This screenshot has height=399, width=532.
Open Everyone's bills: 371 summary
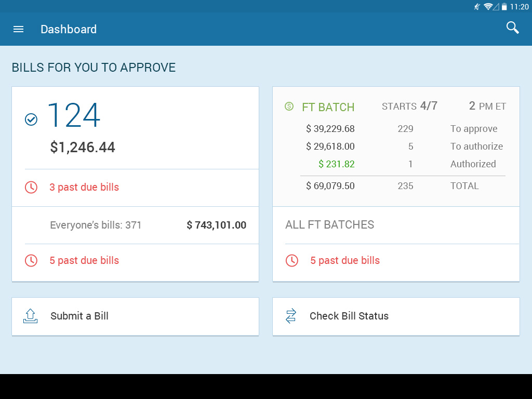[135, 225]
